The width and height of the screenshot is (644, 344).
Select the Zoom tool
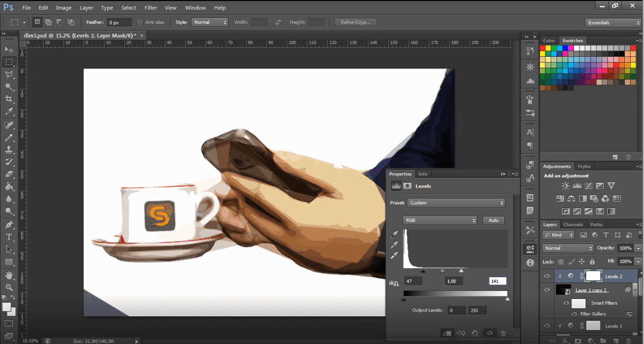pos(9,287)
